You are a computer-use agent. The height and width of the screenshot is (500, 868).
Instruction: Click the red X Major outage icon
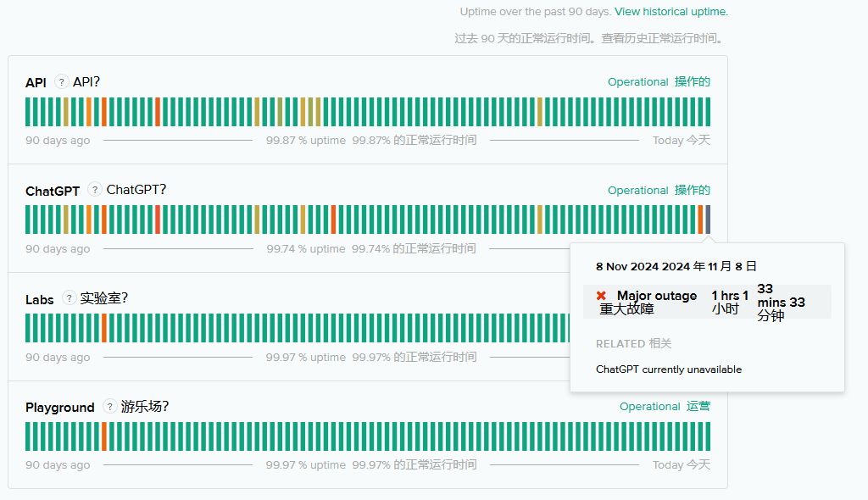(x=601, y=296)
